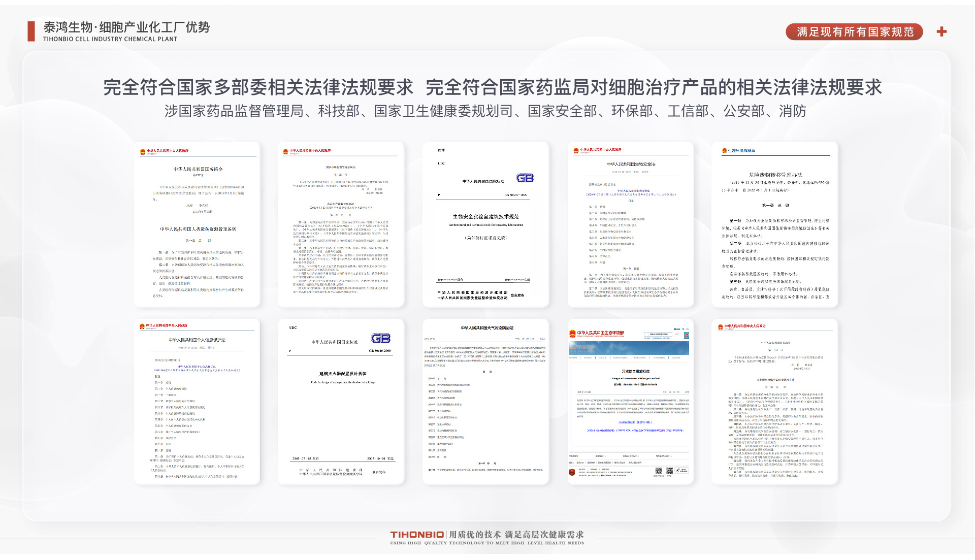Open the 个人信息保护法 document thumbnail
Image resolution: width=975 pixels, height=560 pixels.
point(197,401)
